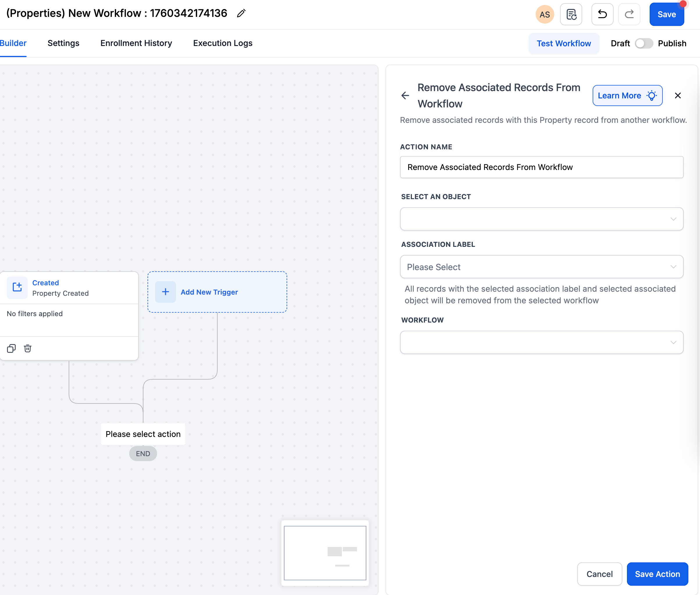Open the Execution Logs tab
This screenshot has height=595, width=700.
(x=223, y=43)
